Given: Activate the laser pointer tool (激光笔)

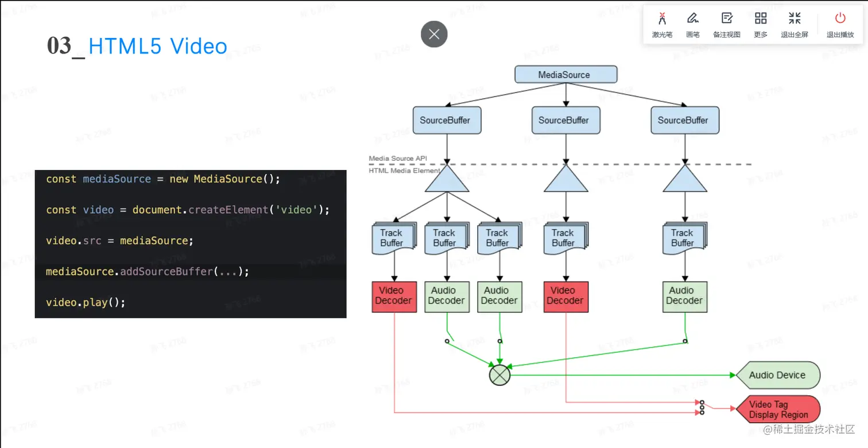Looking at the screenshot, I should (x=662, y=25).
